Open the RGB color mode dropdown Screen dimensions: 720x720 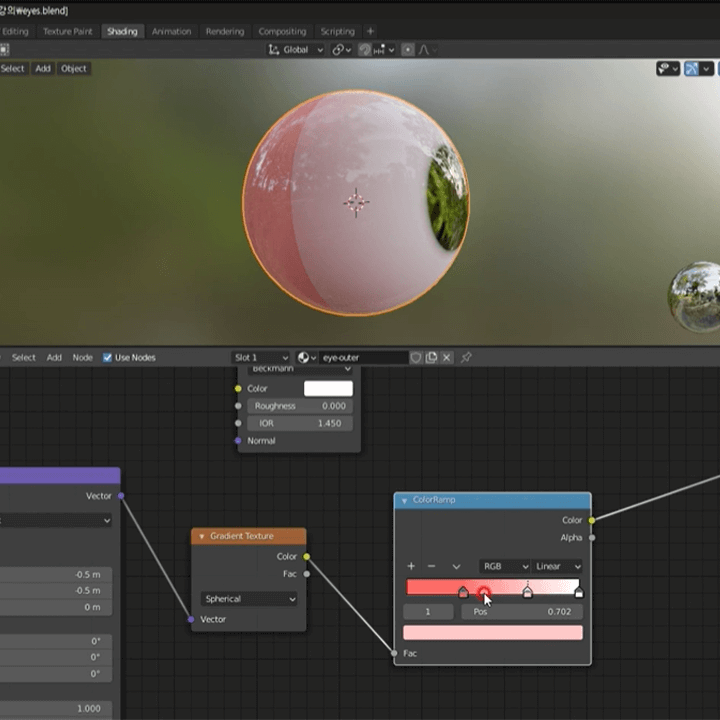[504, 566]
